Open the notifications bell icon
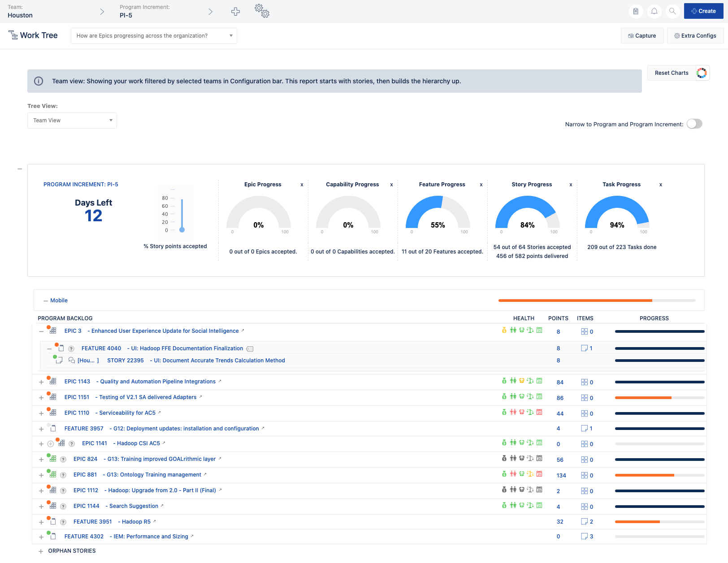This screenshot has height=563, width=728. 654,11
